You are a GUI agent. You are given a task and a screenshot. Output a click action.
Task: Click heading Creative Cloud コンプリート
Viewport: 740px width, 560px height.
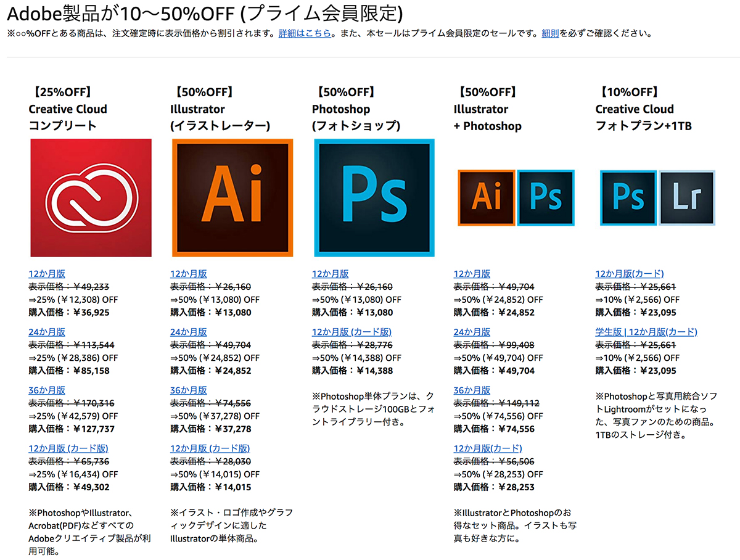(x=68, y=118)
